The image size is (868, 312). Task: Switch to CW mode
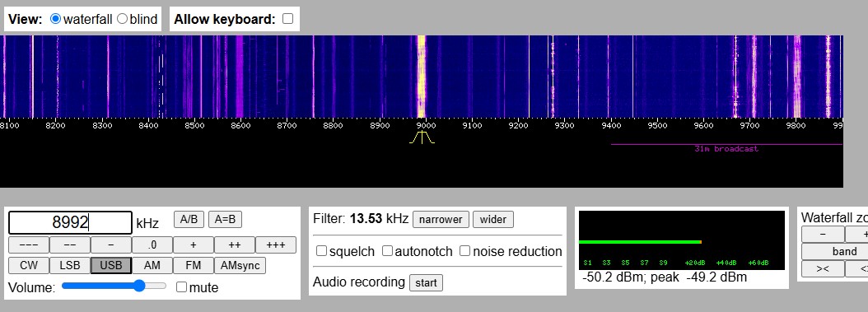pos(29,266)
